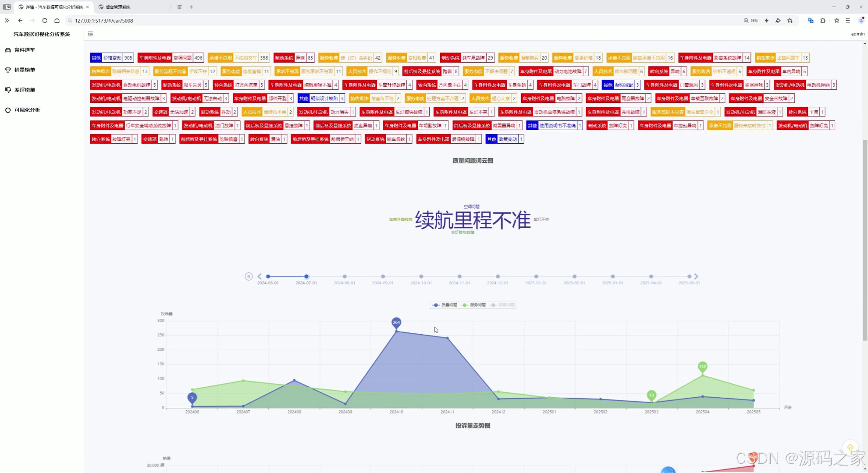Click the 可视化分析 pie chart icon
This screenshot has height=473, width=868.
8,110
